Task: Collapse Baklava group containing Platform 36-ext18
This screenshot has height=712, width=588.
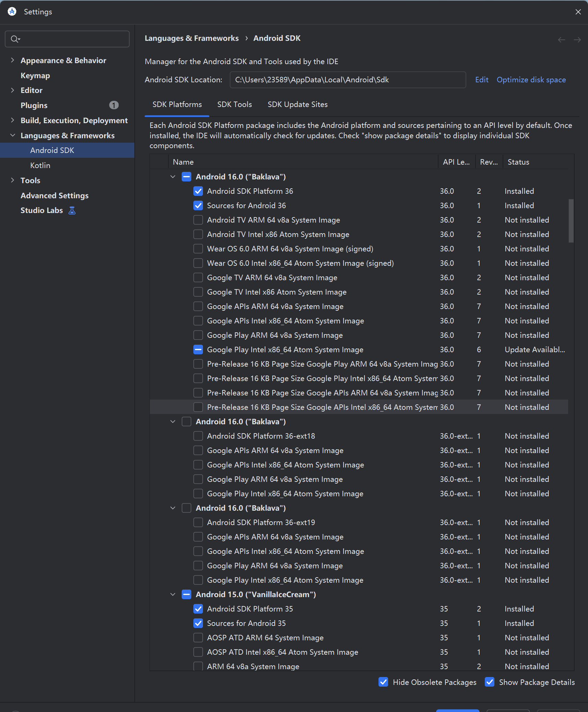Action: click(173, 422)
